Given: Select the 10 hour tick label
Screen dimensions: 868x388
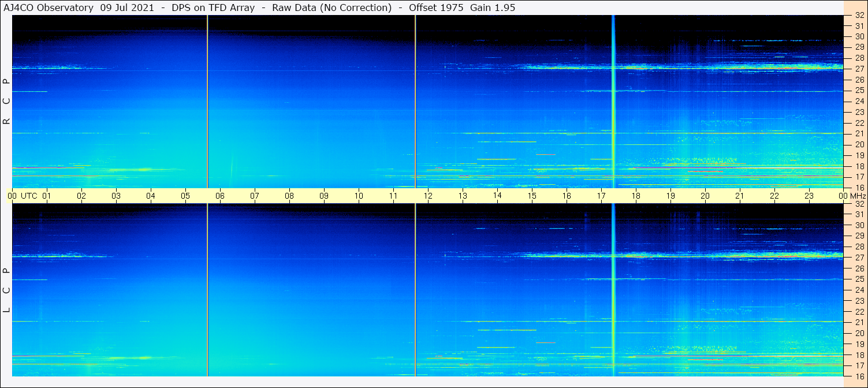Looking at the screenshot, I should (x=359, y=196).
